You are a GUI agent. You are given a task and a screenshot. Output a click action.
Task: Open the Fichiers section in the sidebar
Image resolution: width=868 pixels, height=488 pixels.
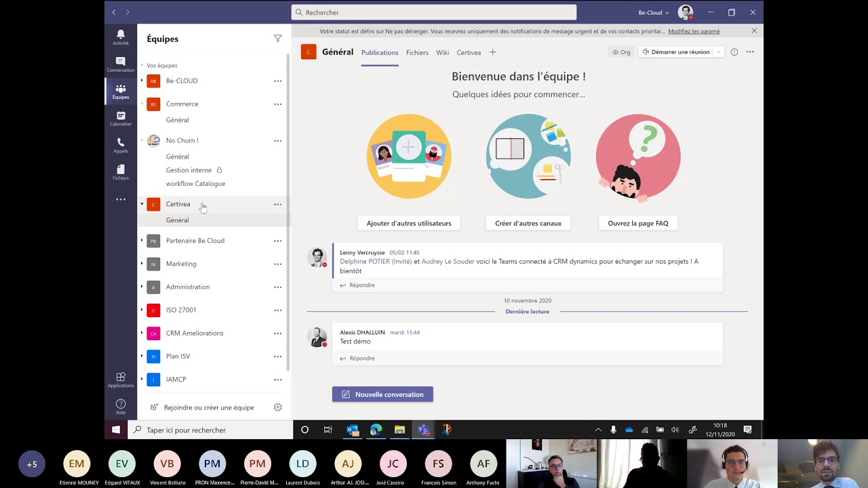point(121,172)
